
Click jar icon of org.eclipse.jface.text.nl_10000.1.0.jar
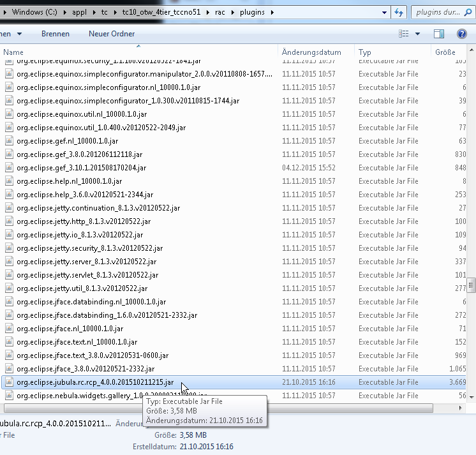pos(9,342)
